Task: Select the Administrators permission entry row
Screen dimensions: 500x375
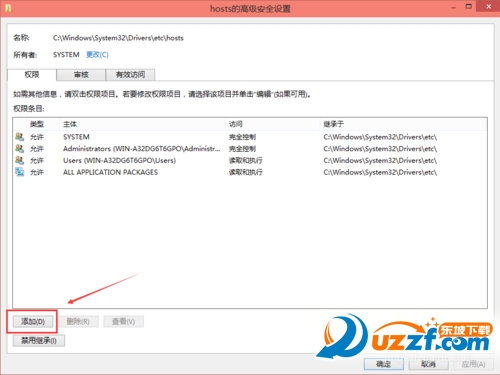Action: [250, 149]
